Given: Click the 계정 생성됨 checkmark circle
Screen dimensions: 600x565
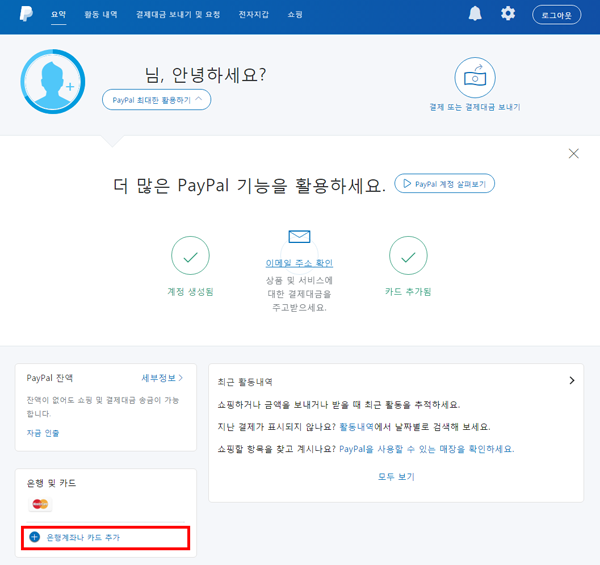Looking at the screenshot, I should pos(190,255).
